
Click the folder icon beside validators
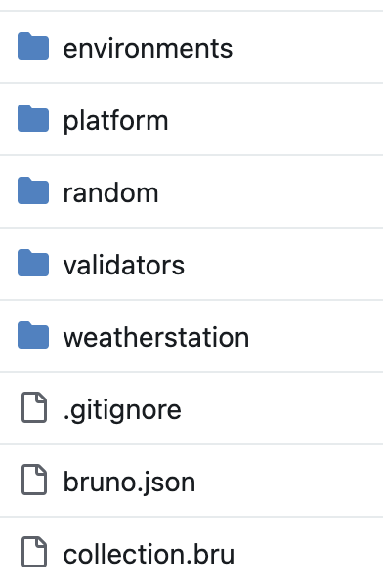coord(33,263)
